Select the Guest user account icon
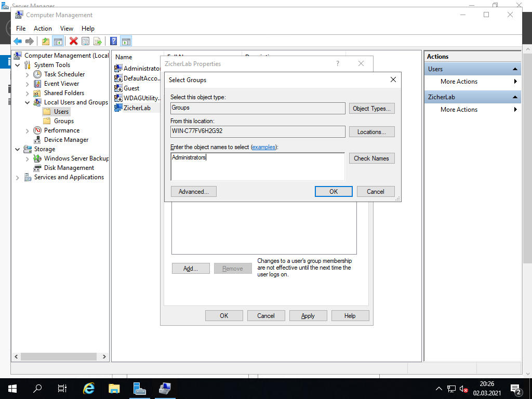 point(118,88)
